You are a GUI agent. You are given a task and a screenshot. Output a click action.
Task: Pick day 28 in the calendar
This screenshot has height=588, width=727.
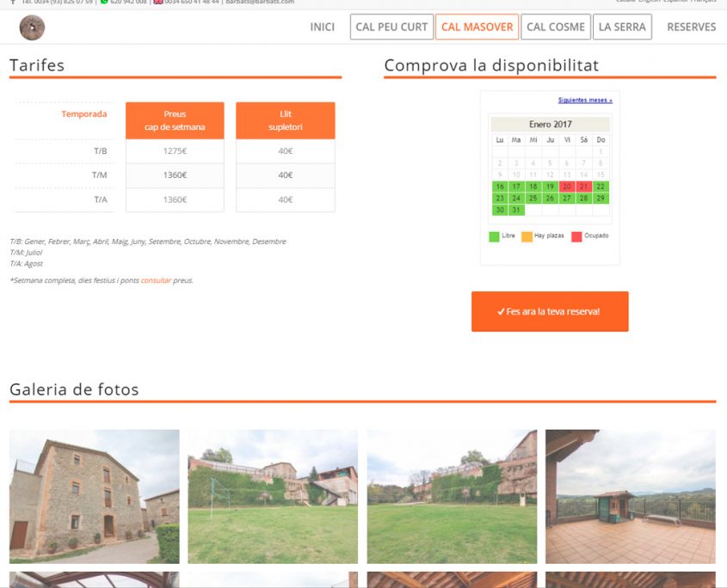tap(583, 198)
